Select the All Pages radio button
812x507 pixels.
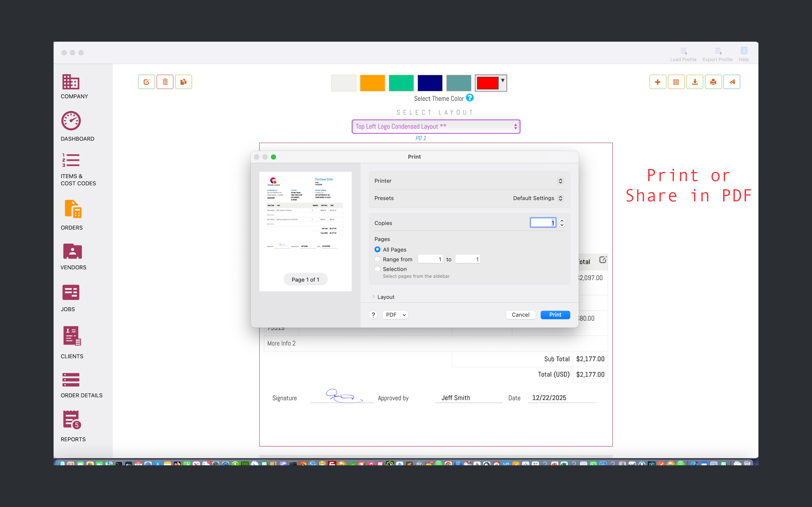coord(378,250)
